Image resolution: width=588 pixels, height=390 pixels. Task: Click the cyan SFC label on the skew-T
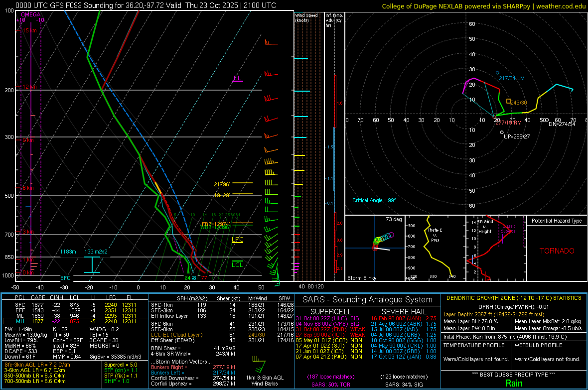click(x=65, y=278)
